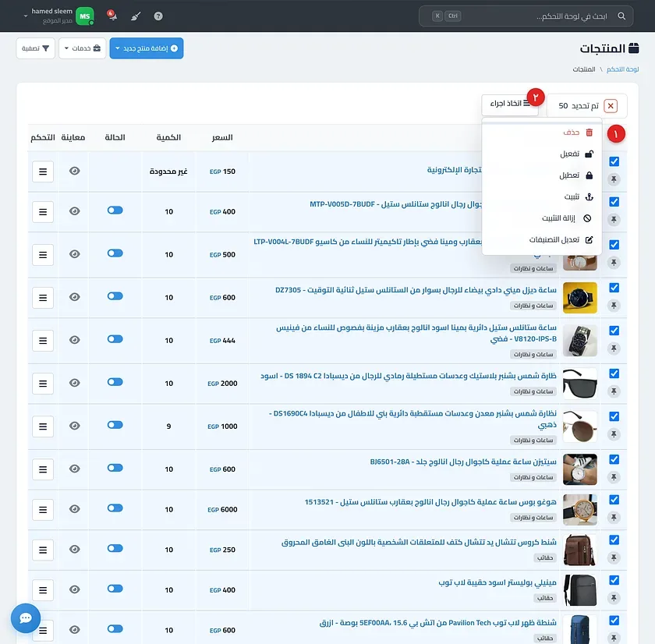
Task: Open the yellow diesel watch thumbnail
Action: pyautogui.click(x=580, y=298)
